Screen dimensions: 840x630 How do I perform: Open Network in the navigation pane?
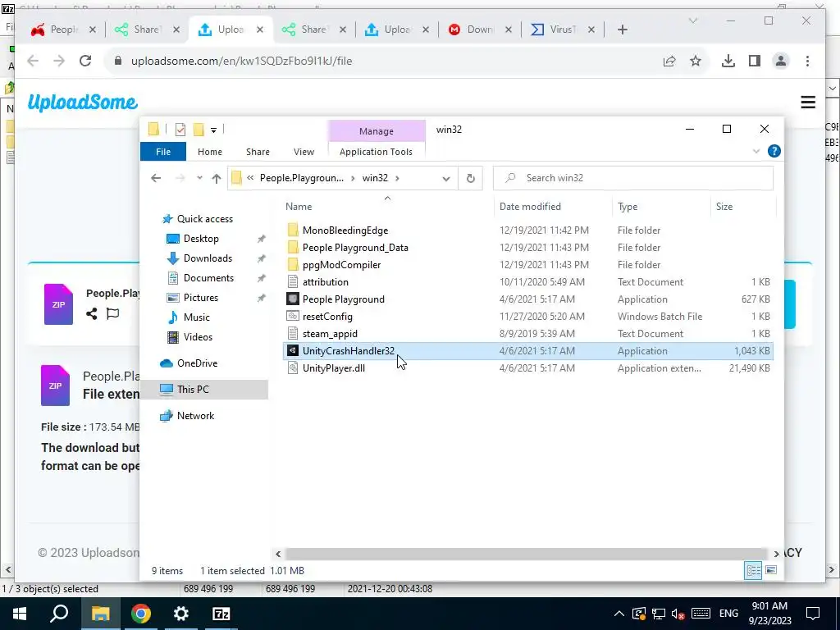[195, 416]
